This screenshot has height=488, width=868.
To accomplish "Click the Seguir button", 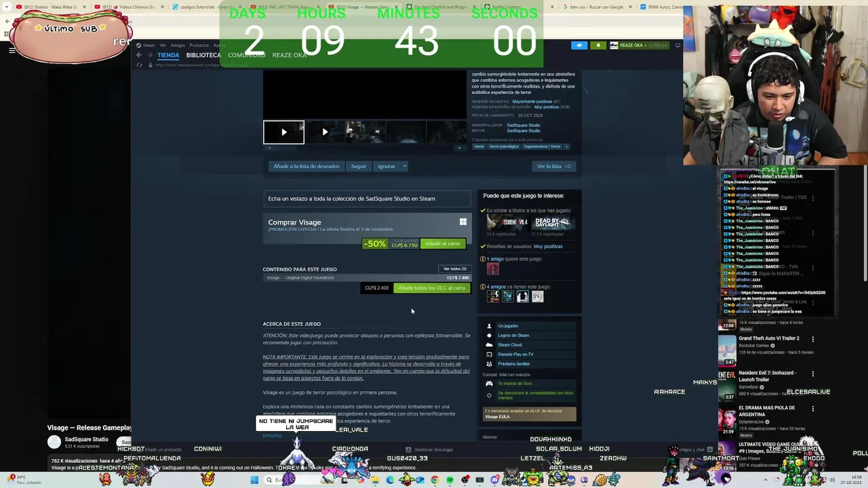I will tap(359, 166).
